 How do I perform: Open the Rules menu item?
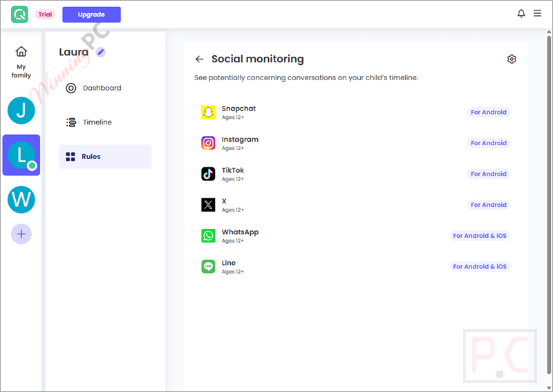pos(105,157)
